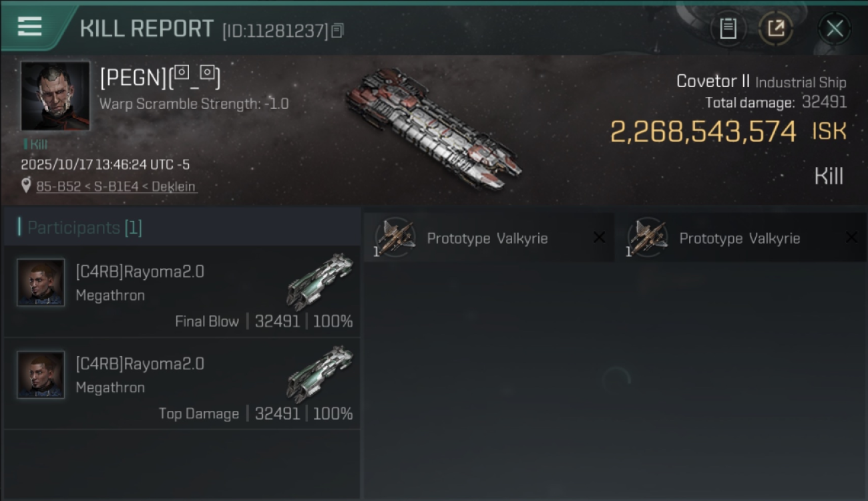Share kill report via export icon
The width and height of the screenshot is (868, 501).
point(775,29)
